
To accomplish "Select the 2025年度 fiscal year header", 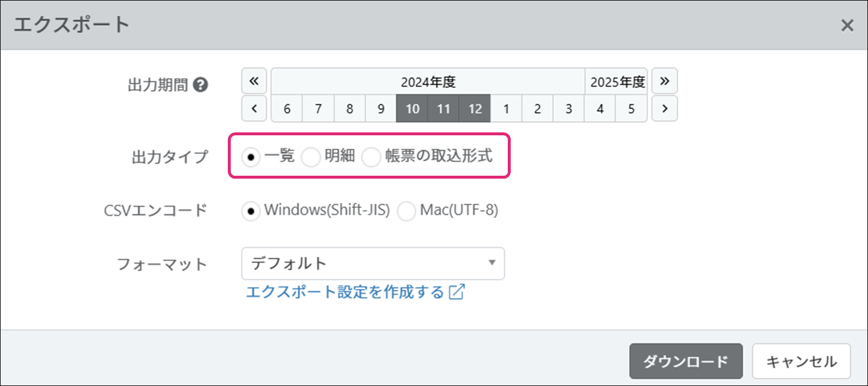I will tap(617, 82).
